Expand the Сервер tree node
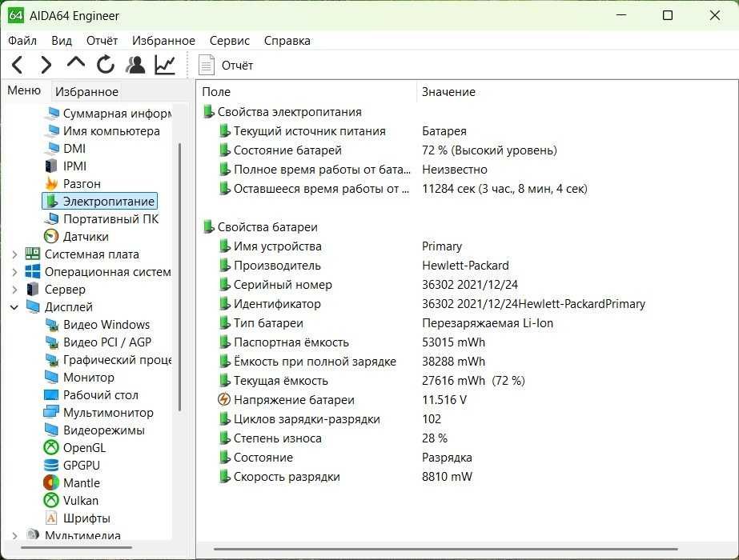The image size is (739, 560). [x=14, y=290]
